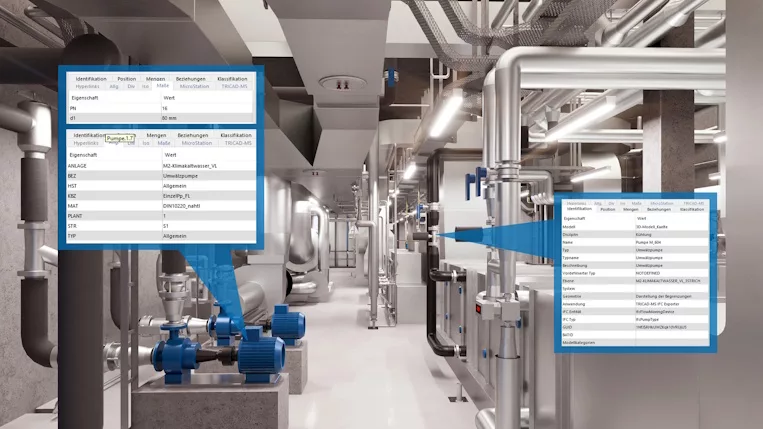This screenshot has height=429, width=763.
Task: Click value IfcFlowMovingDevice
Action: pyautogui.click(x=655, y=312)
